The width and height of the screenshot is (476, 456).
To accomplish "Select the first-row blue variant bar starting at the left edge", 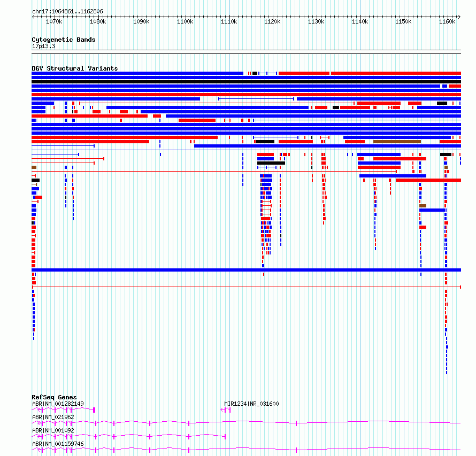I will [x=137, y=73].
